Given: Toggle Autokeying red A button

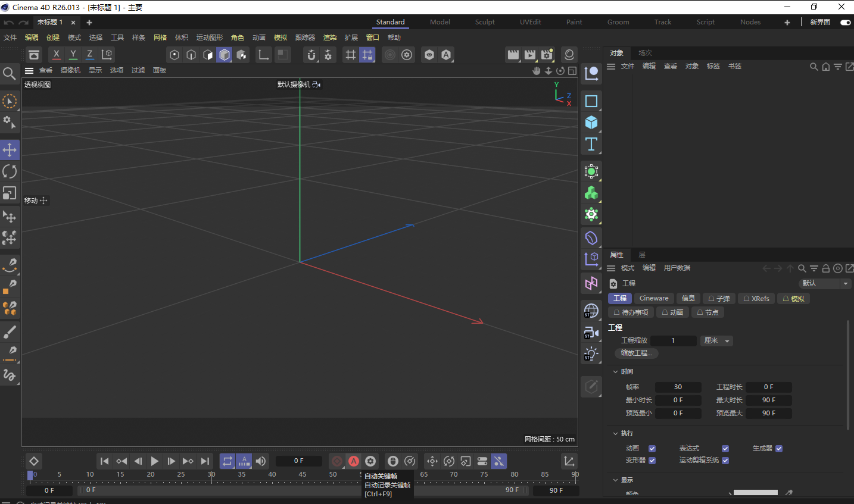Looking at the screenshot, I should (x=354, y=461).
